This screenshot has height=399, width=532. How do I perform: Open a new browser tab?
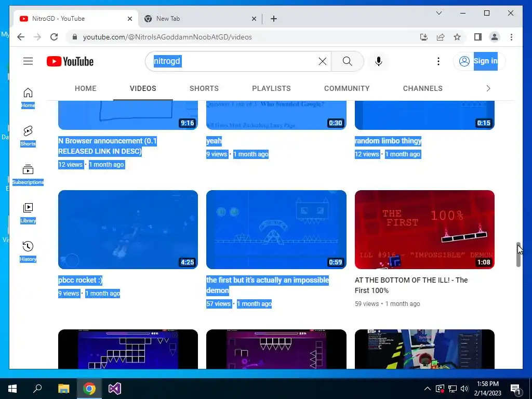(273, 19)
